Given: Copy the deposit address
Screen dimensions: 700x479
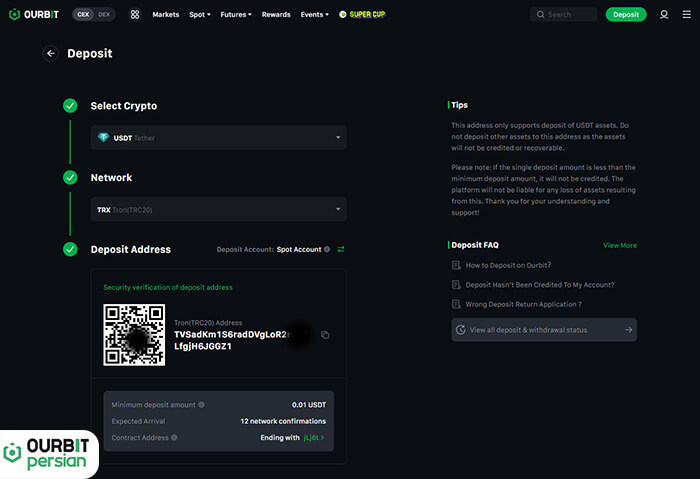Looking at the screenshot, I should click(325, 335).
